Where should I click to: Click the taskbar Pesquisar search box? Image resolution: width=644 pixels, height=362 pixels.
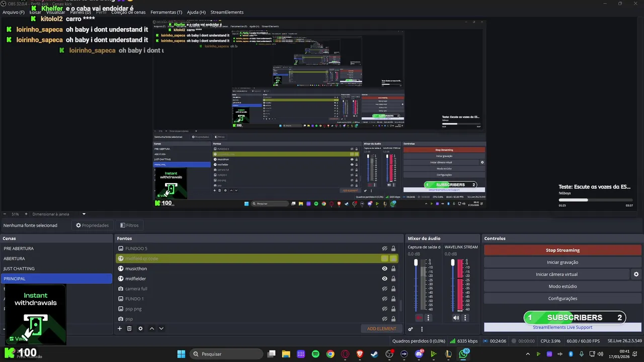click(225, 354)
